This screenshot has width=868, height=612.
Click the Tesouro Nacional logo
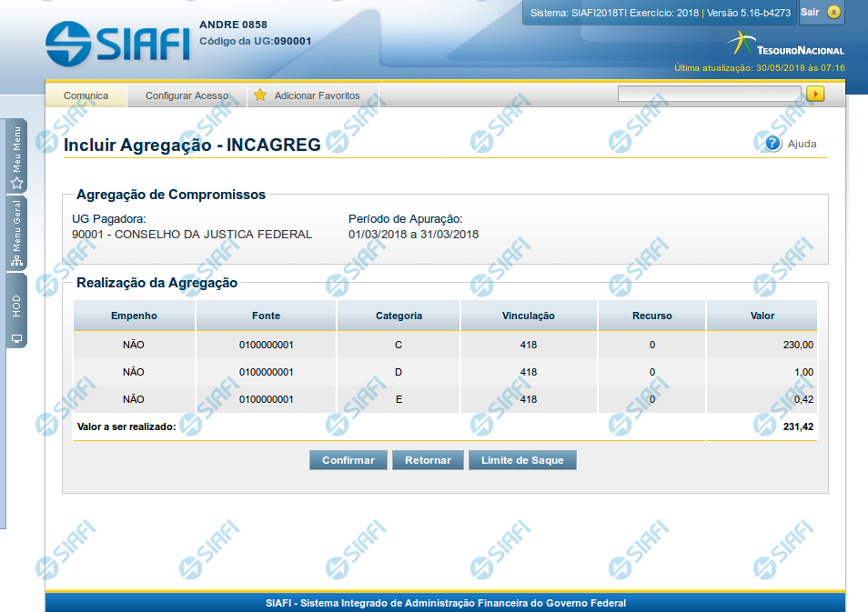[x=787, y=45]
